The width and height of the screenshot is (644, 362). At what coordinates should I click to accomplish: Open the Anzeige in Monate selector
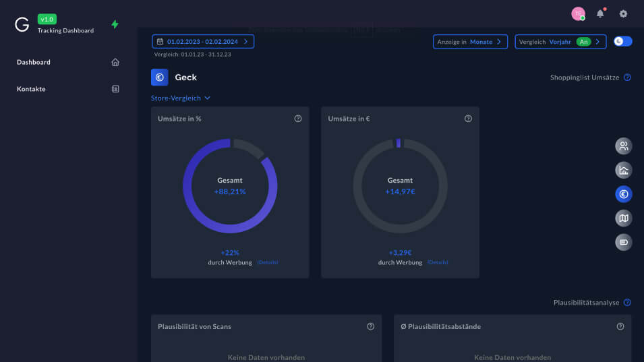[x=470, y=42]
